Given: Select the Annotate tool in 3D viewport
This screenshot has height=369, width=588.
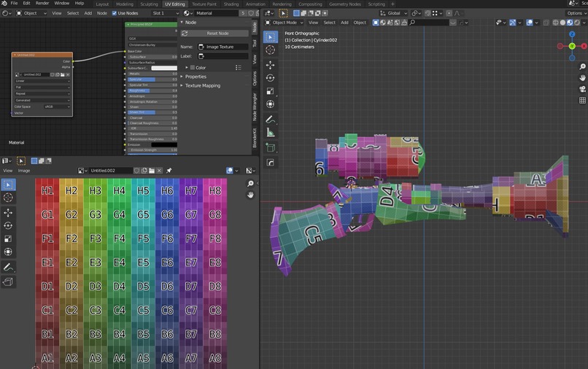Looking at the screenshot, I should pyautogui.click(x=270, y=120).
